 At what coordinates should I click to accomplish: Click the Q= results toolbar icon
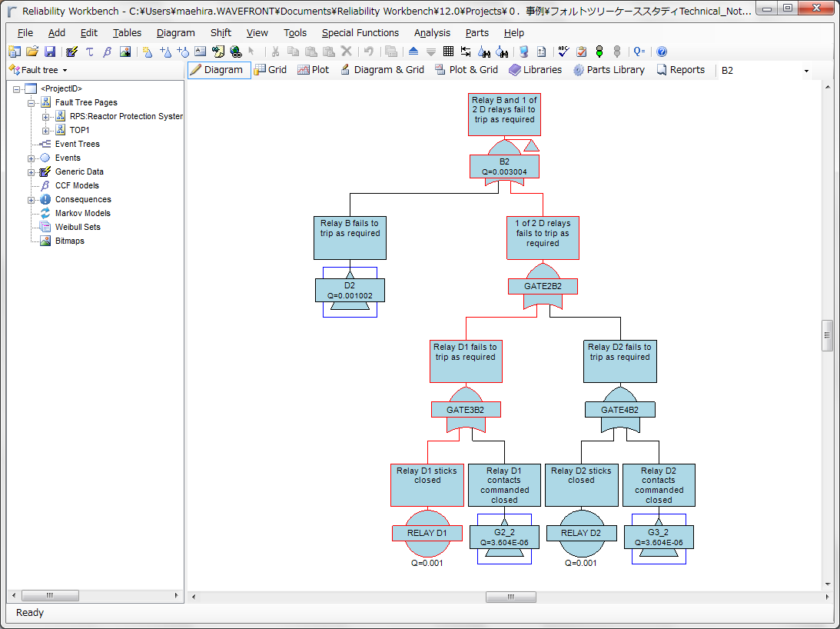[x=639, y=52]
